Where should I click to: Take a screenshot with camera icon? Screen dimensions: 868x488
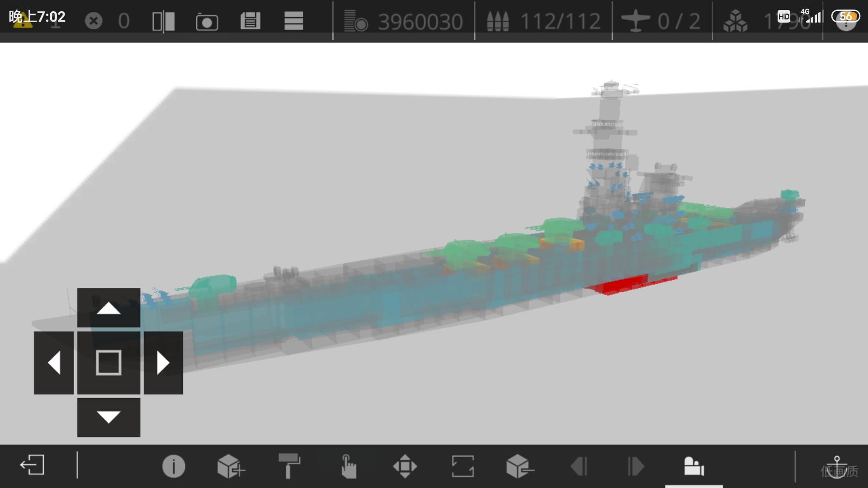[207, 22]
